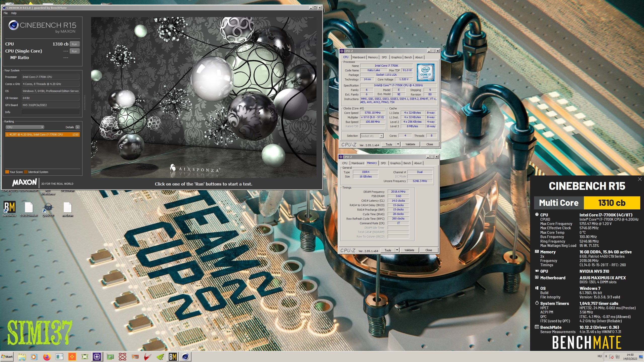
Task: Click the 1310 cb yellow score box
Action: coord(612,203)
